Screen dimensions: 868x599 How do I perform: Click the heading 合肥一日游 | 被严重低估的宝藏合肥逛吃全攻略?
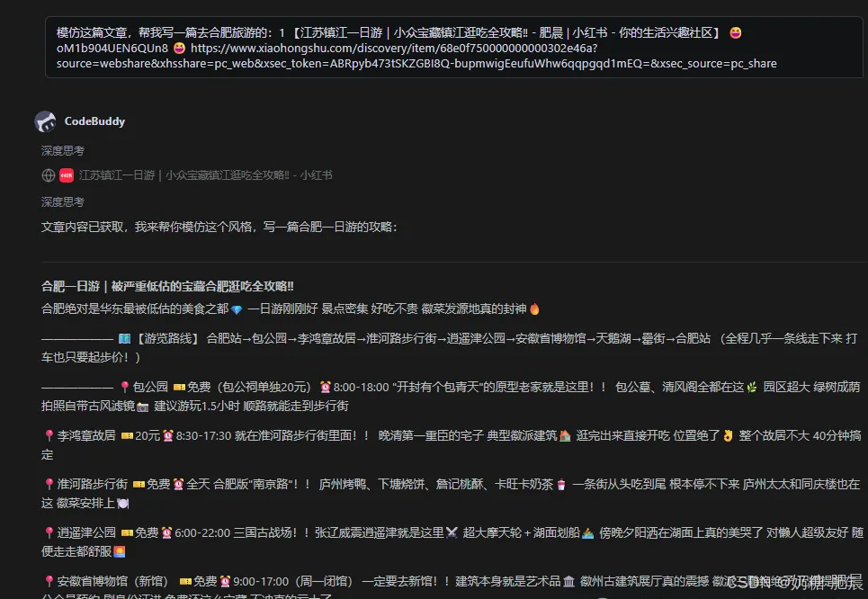pyautogui.click(x=167, y=286)
